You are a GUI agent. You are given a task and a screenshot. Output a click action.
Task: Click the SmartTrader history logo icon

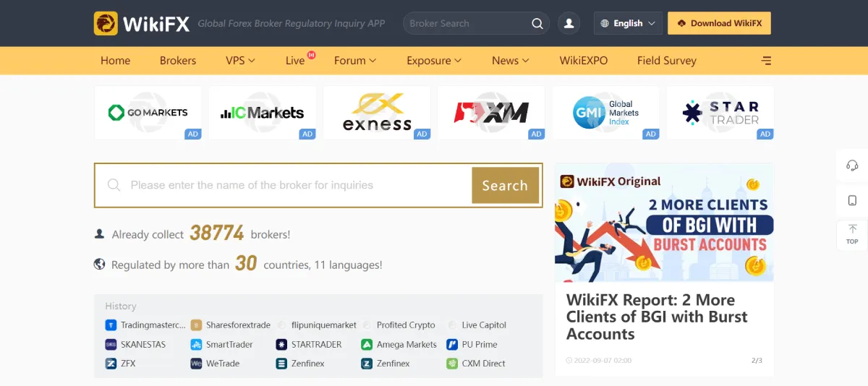point(196,345)
